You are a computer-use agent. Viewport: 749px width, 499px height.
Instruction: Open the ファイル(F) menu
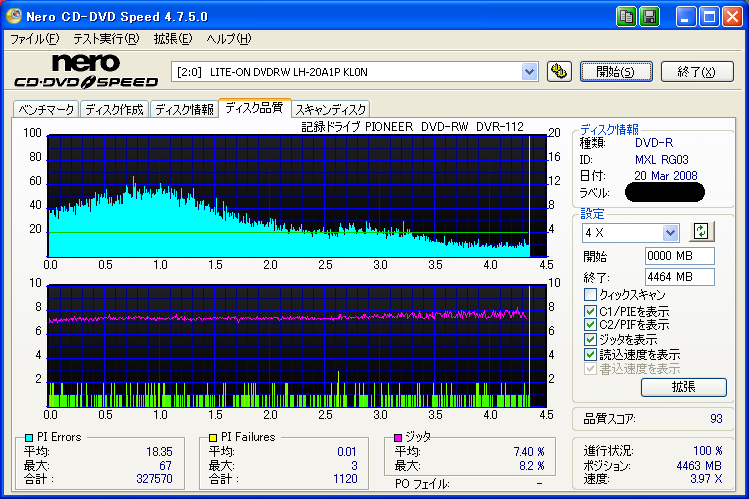point(35,39)
